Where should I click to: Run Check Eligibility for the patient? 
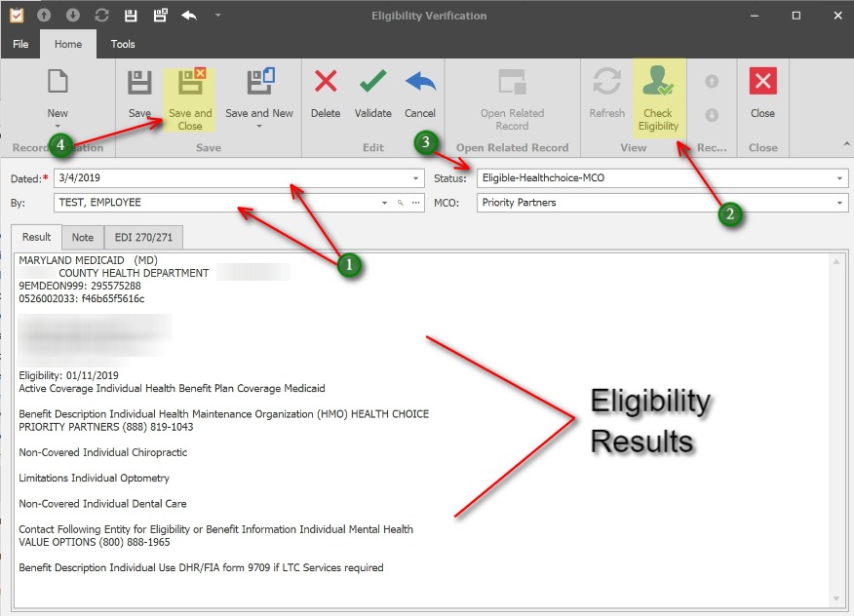pos(658,93)
